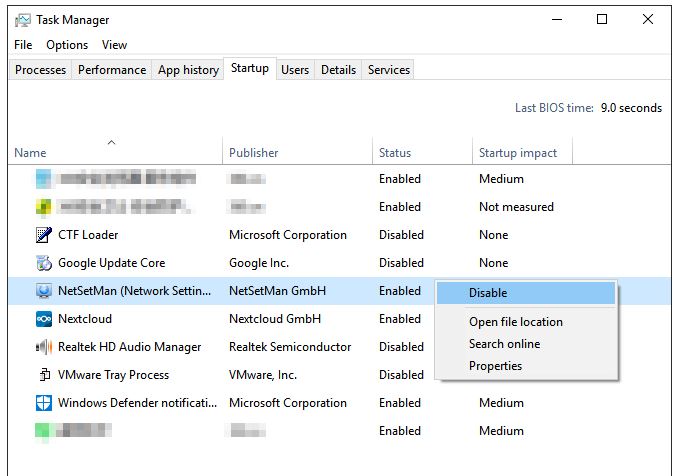This screenshot has height=476, width=681.
Task: Select the VMware Tray Process entry
Action: tap(113, 375)
